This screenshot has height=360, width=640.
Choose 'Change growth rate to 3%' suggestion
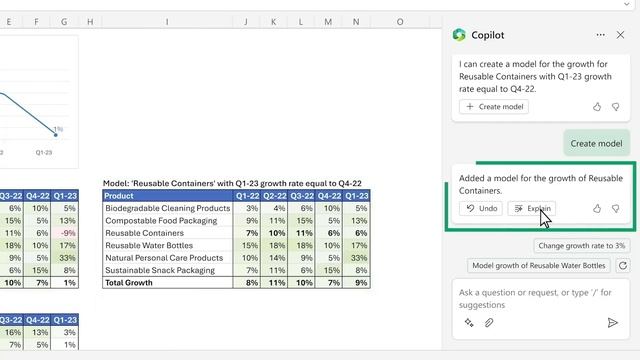[582, 246]
